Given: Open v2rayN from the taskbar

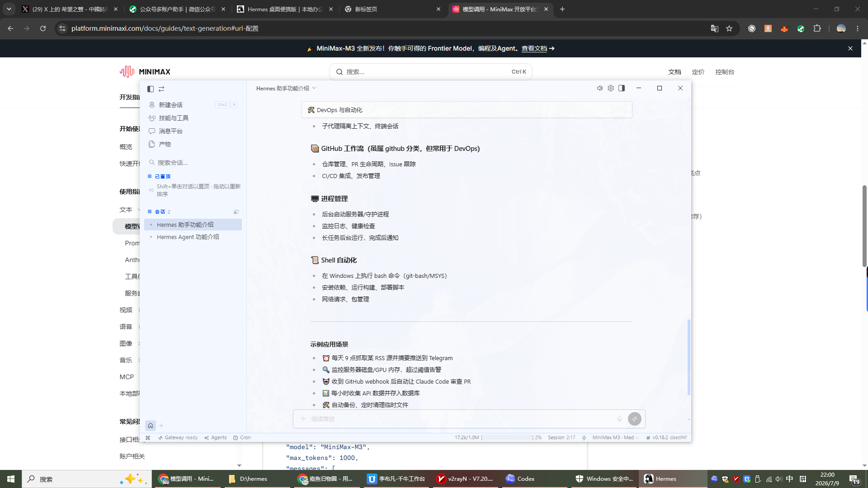Looking at the screenshot, I should tap(465, 479).
